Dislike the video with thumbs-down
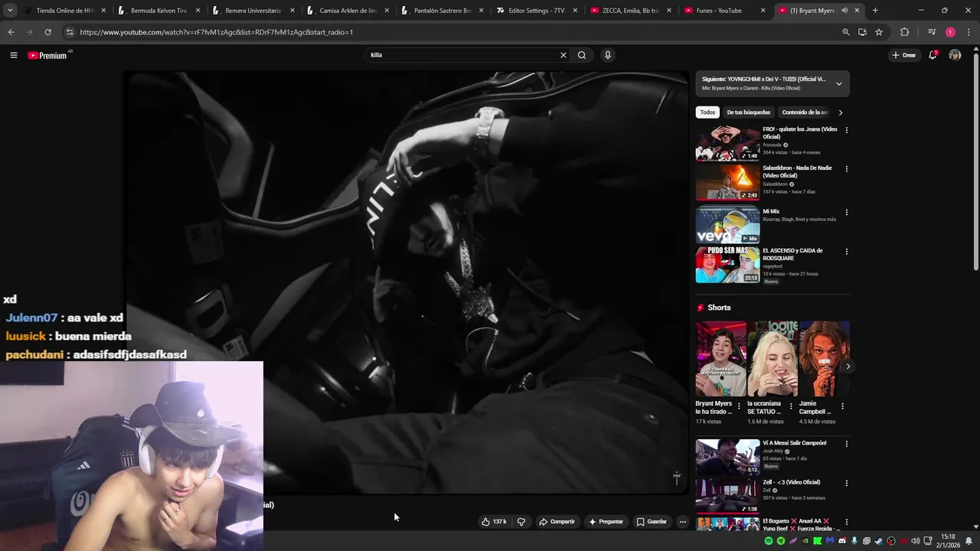 point(521,522)
